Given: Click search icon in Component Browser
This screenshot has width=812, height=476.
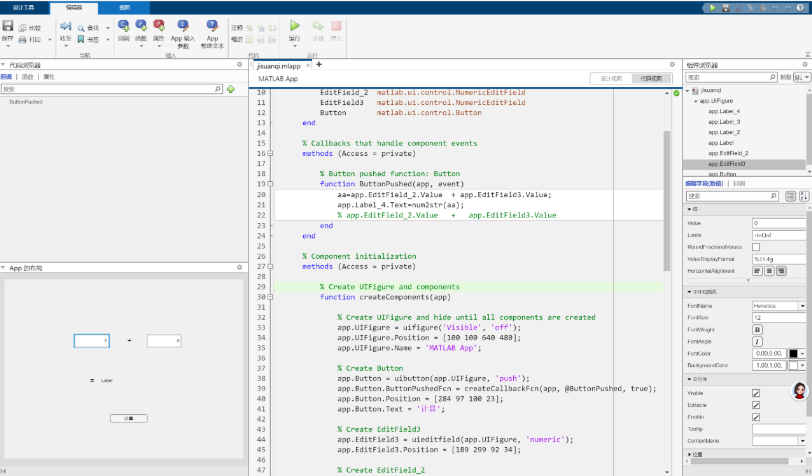Looking at the screenshot, I should 773,77.
